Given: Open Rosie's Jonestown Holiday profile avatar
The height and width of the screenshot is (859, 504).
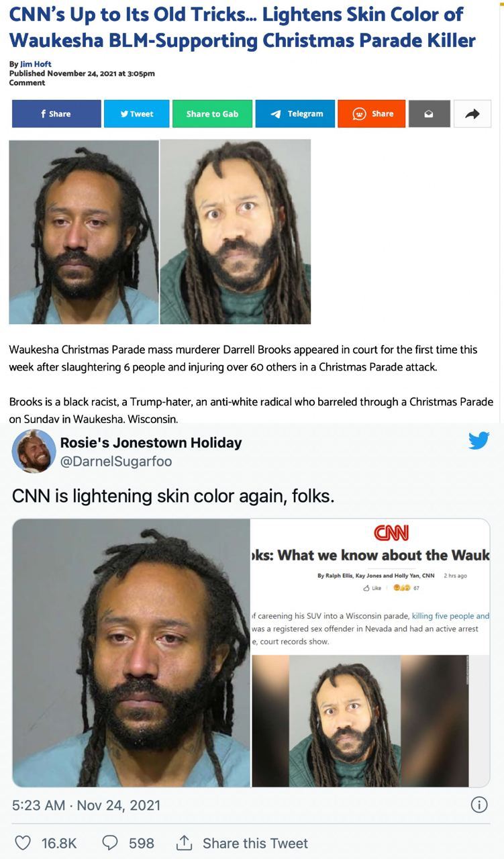Looking at the screenshot, I should (x=34, y=451).
